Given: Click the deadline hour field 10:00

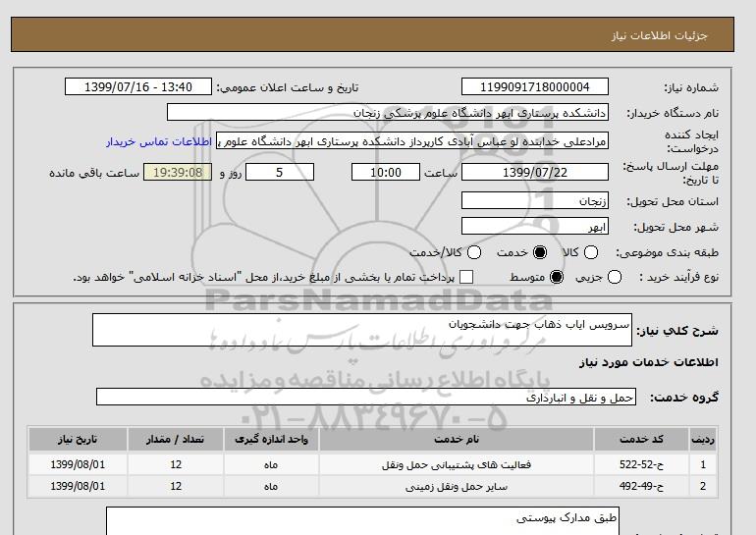Looking at the screenshot, I should (386, 172).
